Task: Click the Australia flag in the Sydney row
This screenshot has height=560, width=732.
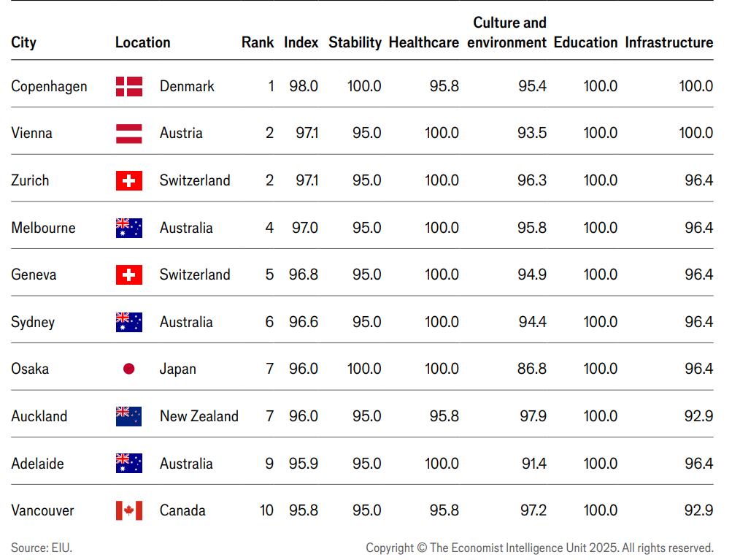Action: click(129, 322)
